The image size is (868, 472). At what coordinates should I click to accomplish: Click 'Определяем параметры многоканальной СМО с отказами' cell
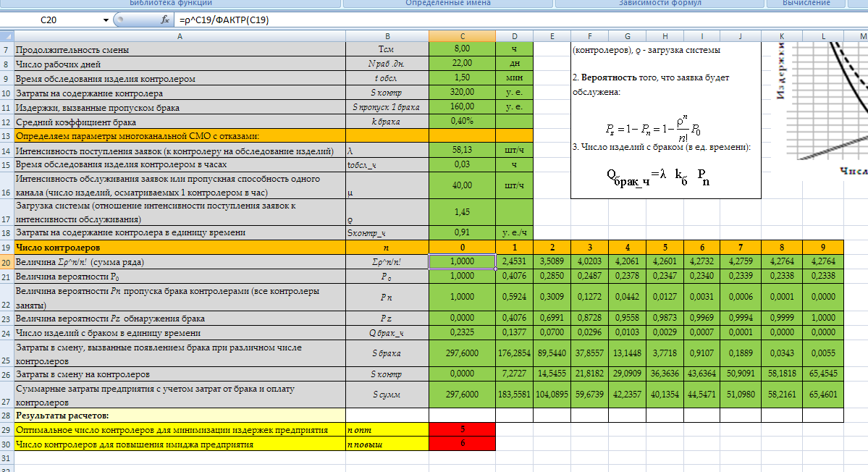(180, 136)
